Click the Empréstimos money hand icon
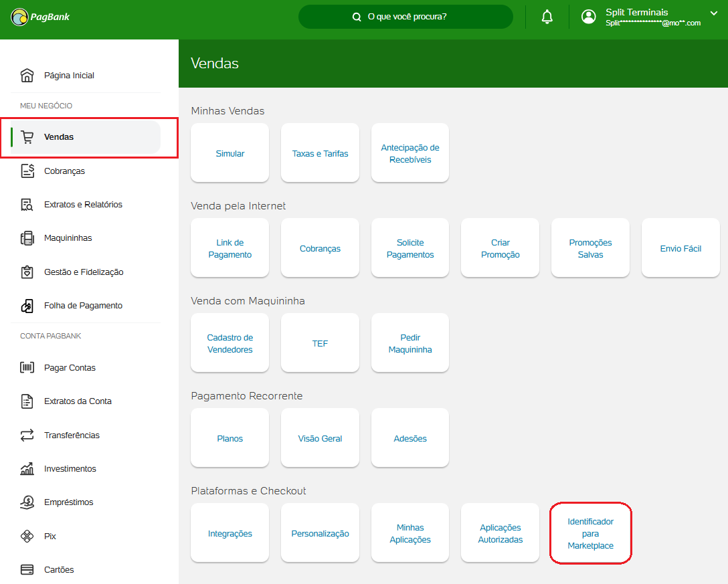Screen dimensions: 728x584 coord(27,502)
